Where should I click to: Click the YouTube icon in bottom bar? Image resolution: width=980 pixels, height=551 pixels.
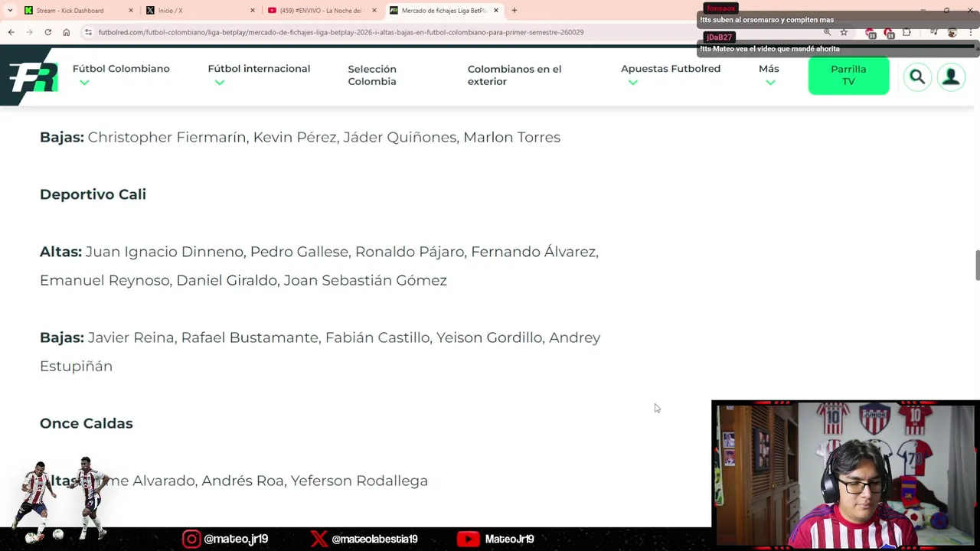(x=468, y=539)
